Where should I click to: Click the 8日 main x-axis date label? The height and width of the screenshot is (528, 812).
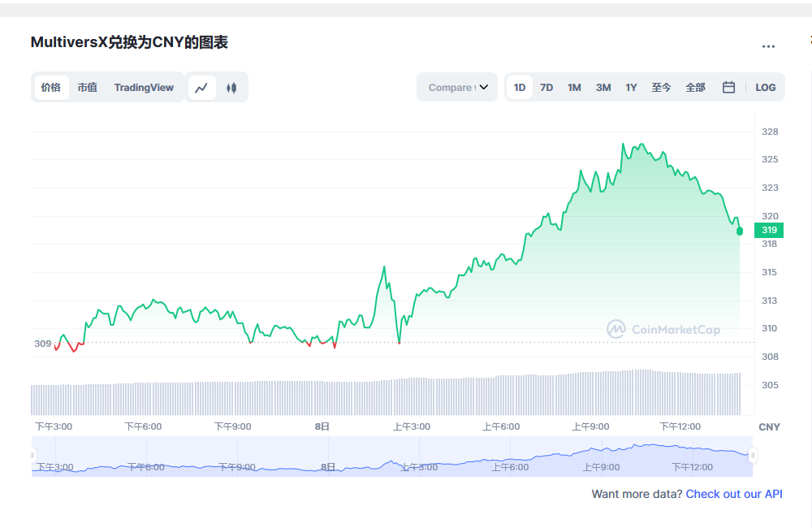[322, 426]
